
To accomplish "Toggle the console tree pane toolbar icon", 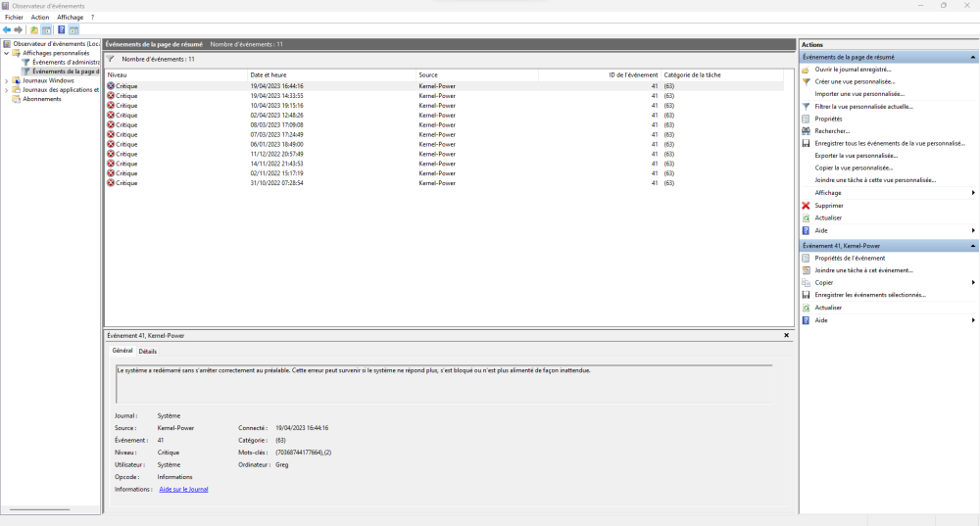I will coord(46,29).
